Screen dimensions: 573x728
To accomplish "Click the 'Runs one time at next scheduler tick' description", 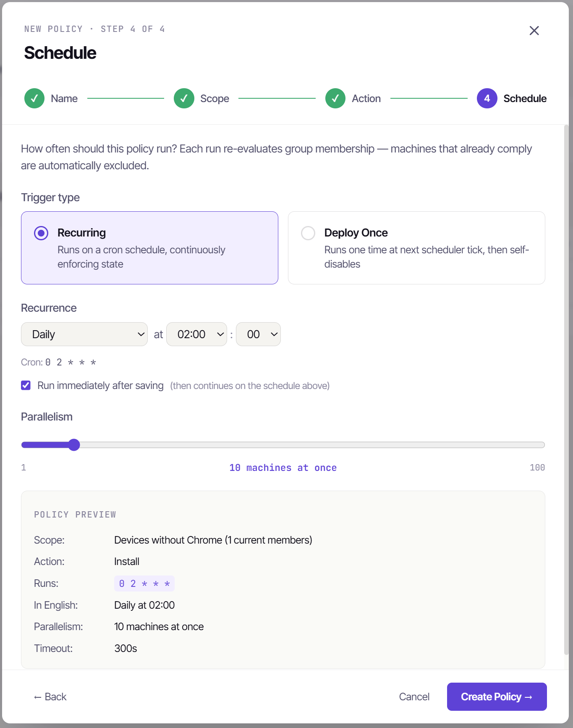I will (426, 257).
